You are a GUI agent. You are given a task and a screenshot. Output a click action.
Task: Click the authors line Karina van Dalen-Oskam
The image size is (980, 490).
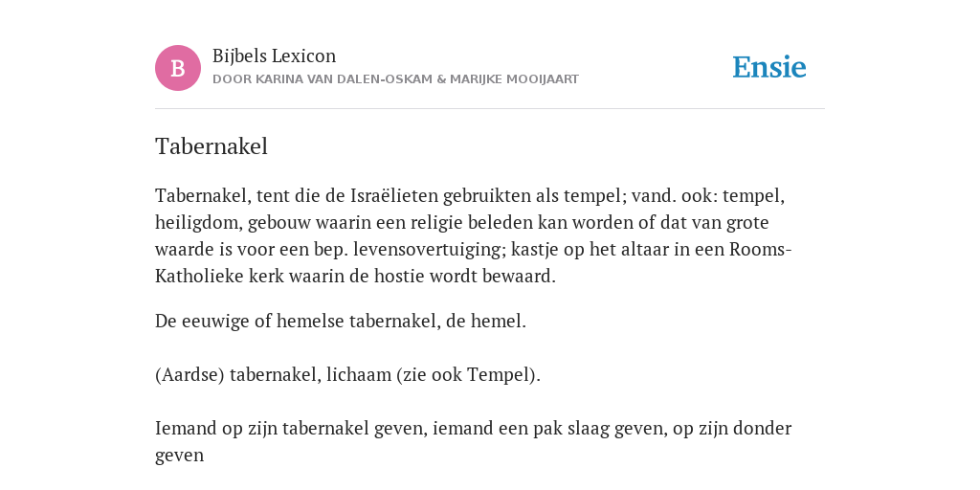point(395,79)
